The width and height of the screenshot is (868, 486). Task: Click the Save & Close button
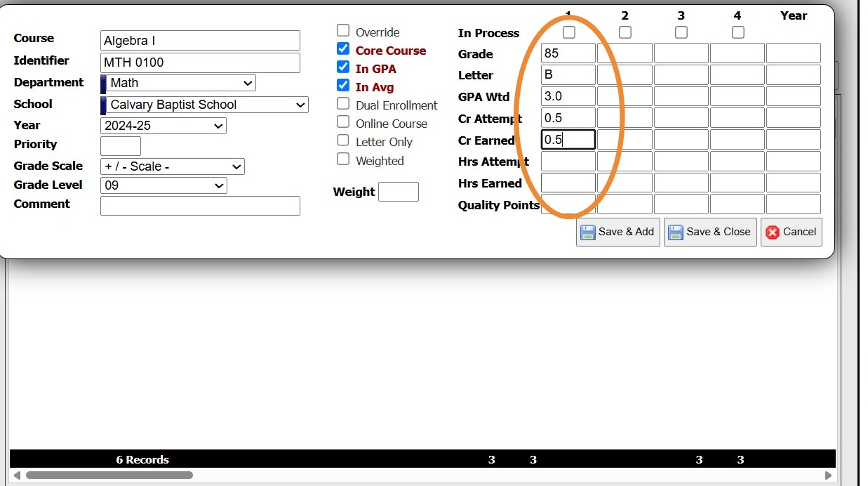tap(710, 232)
